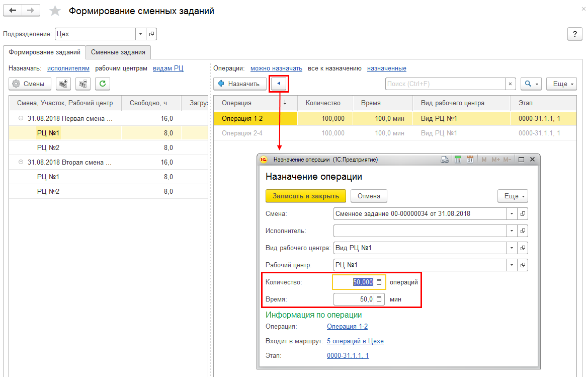
Task: Click the Поиск (Ctrl+F) search field
Action: point(445,84)
